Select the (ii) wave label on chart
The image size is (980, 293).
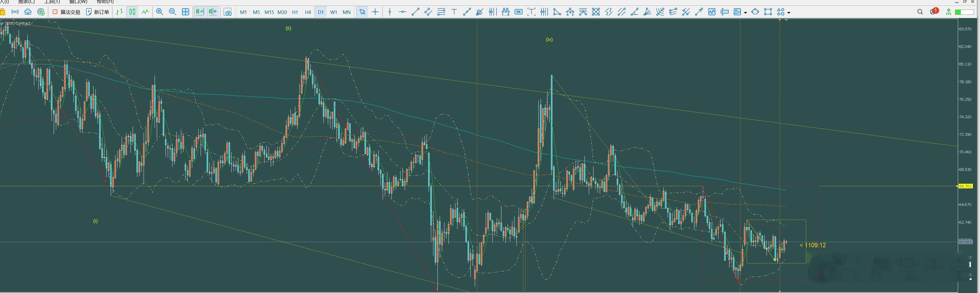coord(288,28)
